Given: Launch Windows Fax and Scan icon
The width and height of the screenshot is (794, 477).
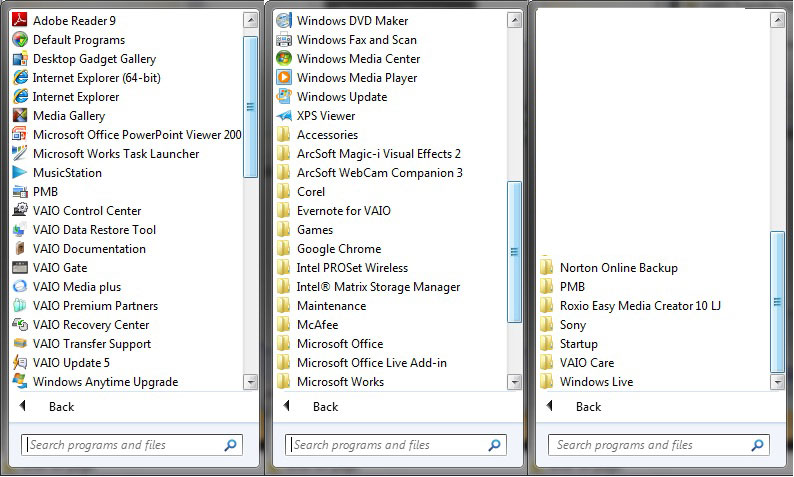Looking at the screenshot, I should tap(284, 39).
